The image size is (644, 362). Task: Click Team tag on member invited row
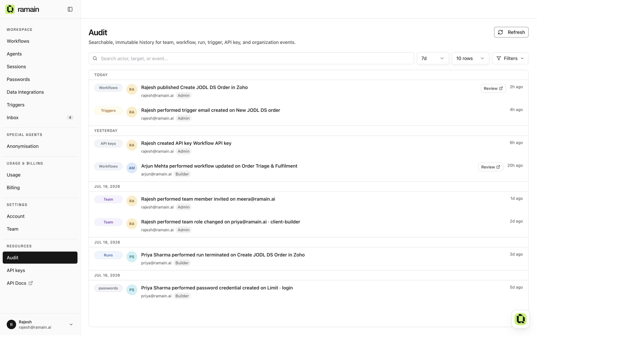[108, 199]
